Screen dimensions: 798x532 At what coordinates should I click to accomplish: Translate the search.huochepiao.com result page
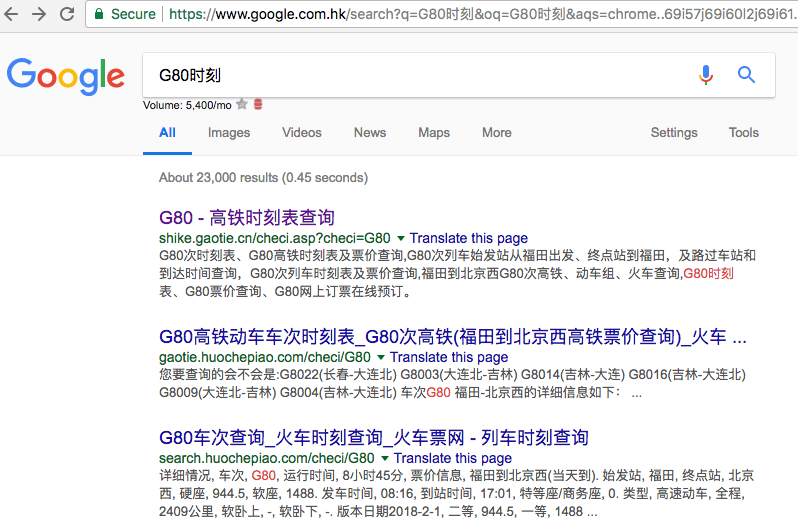[452, 458]
